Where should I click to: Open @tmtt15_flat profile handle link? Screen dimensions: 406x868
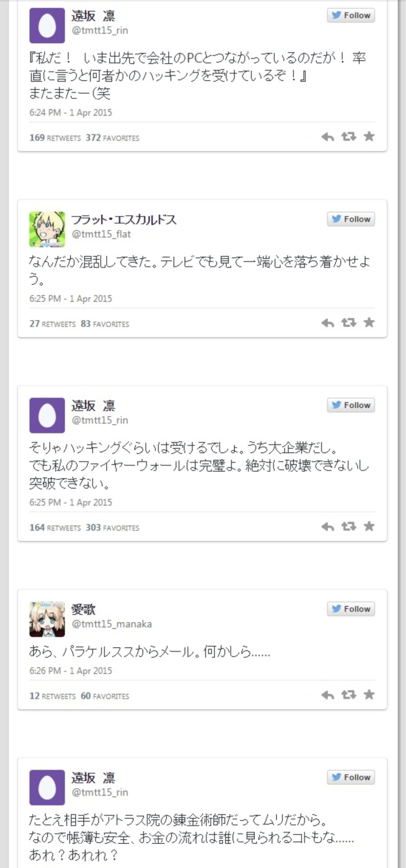(101, 234)
